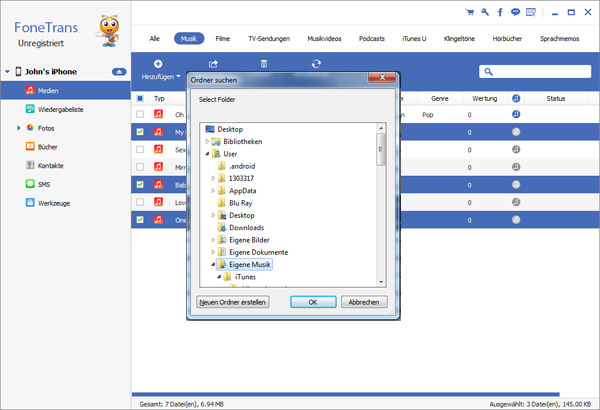This screenshot has height=410, width=600.
Task: Switch to the Filme tab
Action: pos(222,39)
